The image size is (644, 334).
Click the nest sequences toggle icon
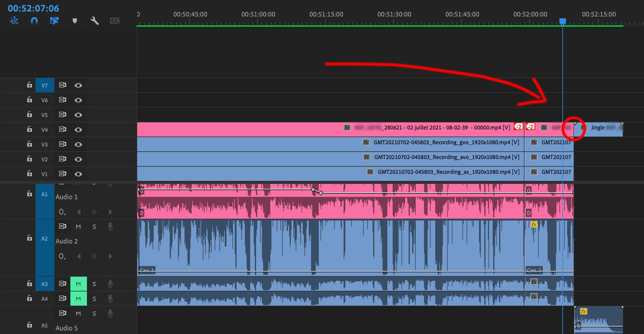click(14, 21)
